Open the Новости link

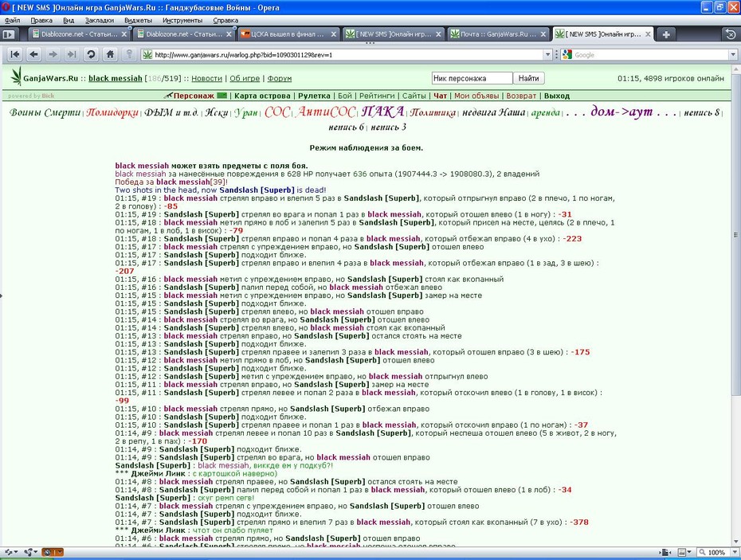pyautogui.click(x=206, y=78)
